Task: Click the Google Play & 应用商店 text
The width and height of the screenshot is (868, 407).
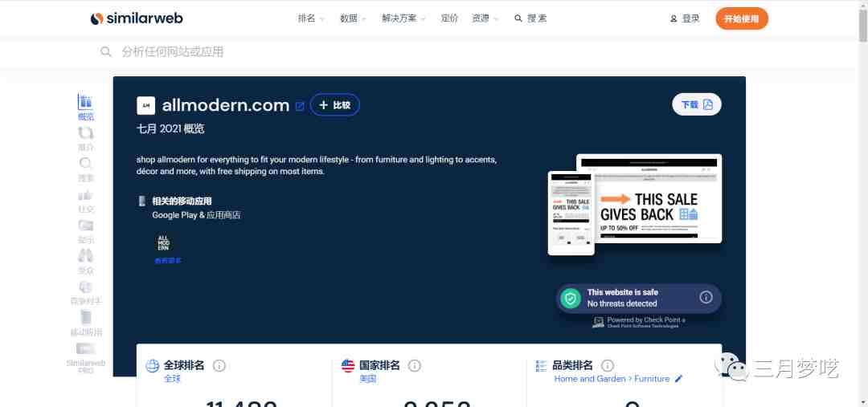Action: click(197, 215)
